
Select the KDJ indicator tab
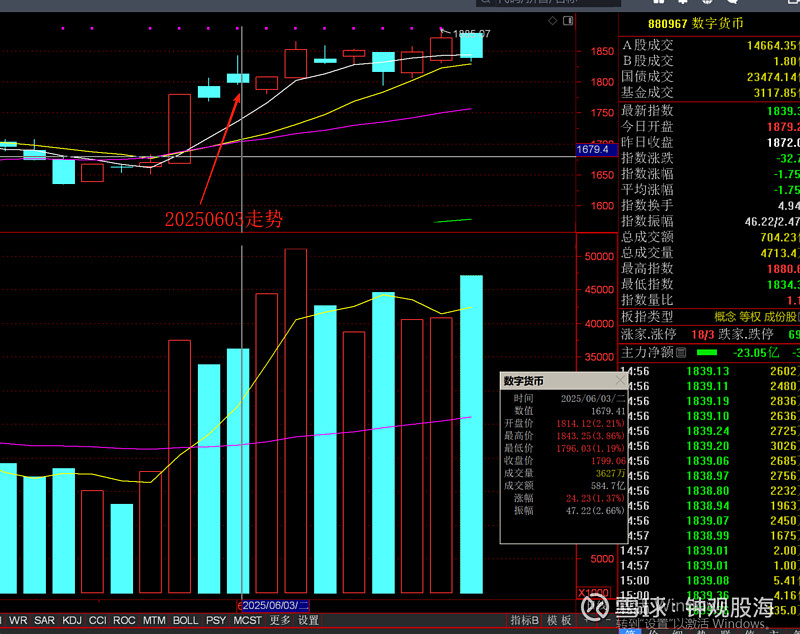click(x=71, y=620)
